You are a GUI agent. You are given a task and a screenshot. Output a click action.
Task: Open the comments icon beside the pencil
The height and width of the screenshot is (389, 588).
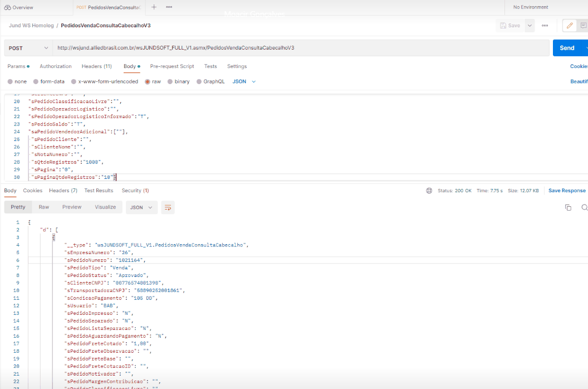(584, 26)
